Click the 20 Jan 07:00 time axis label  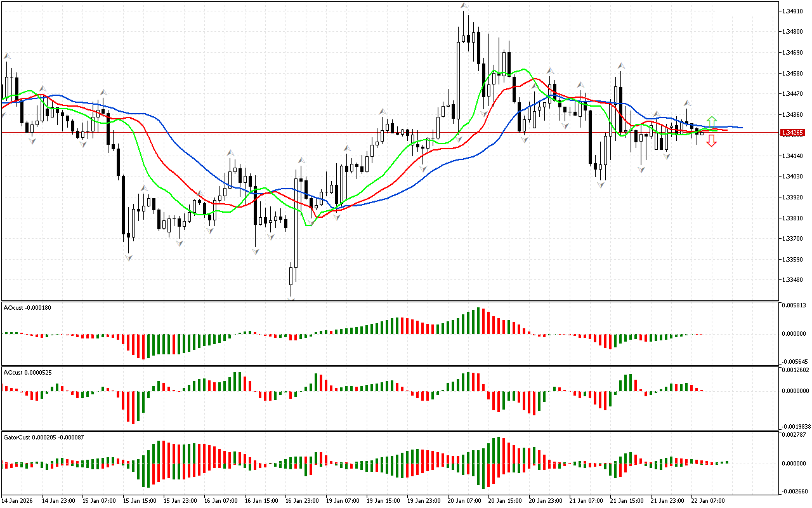[x=463, y=501]
